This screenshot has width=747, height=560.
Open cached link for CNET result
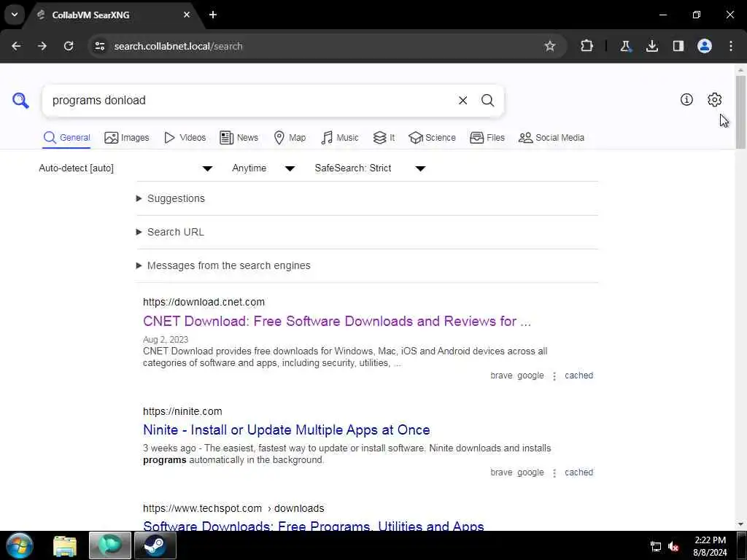578,376
